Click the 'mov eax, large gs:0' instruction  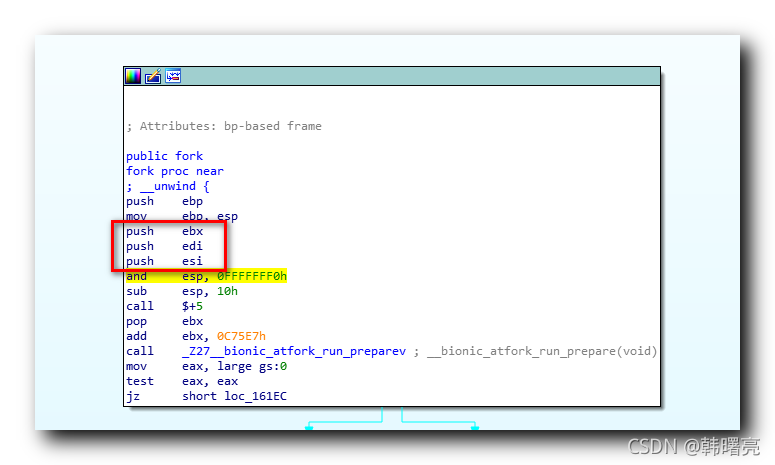tap(207, 366)
